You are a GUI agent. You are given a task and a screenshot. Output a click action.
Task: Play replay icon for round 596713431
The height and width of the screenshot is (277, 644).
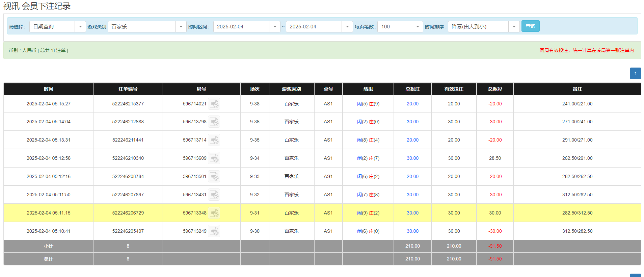click(x=214, y=195)
